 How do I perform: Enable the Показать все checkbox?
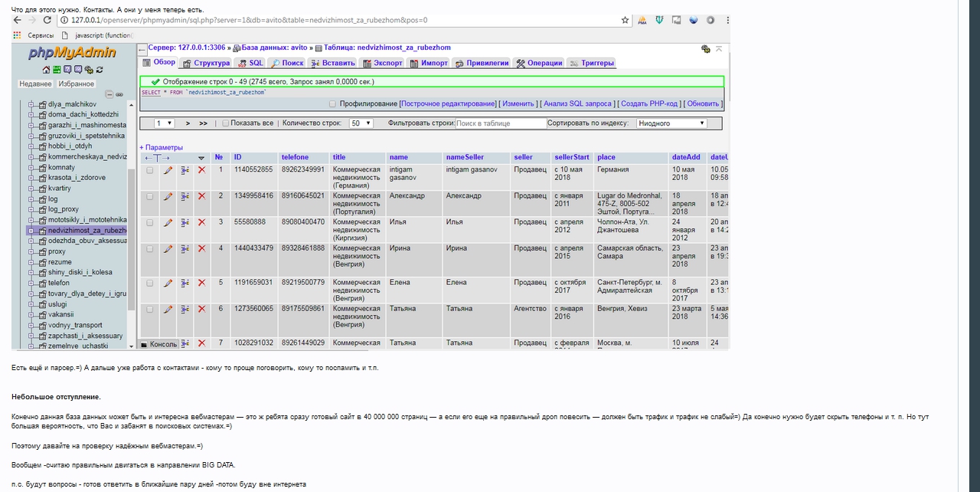226,123
